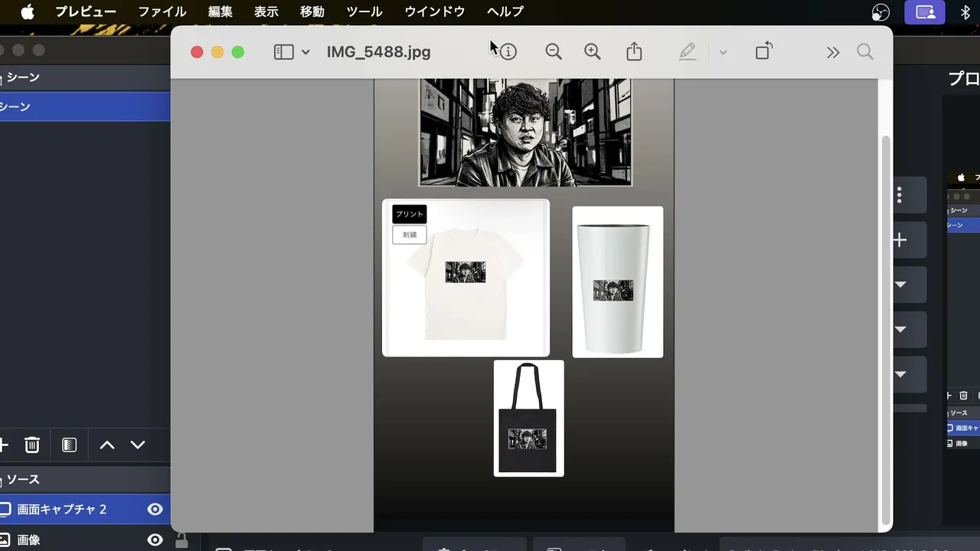
Task: Expand the Markup options dropdown arrow
Action: coord(723,52)
